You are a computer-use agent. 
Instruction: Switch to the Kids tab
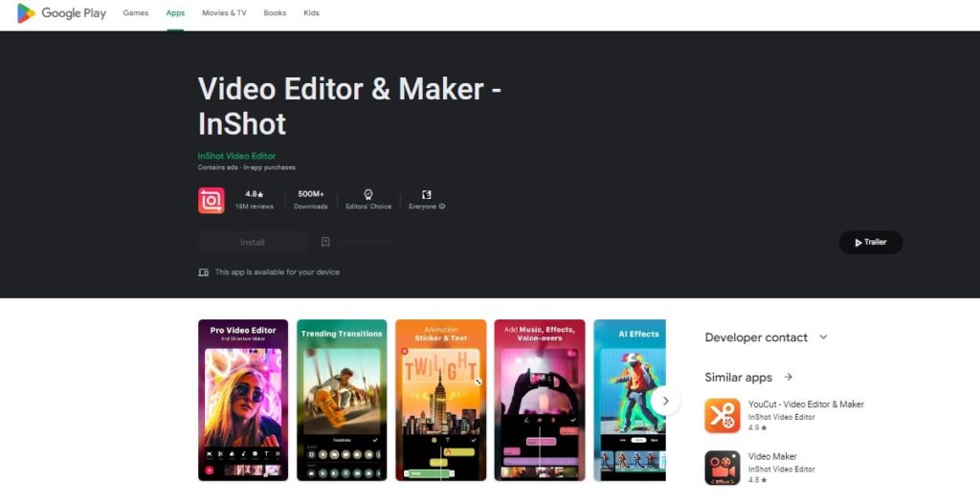coord(311,13)
